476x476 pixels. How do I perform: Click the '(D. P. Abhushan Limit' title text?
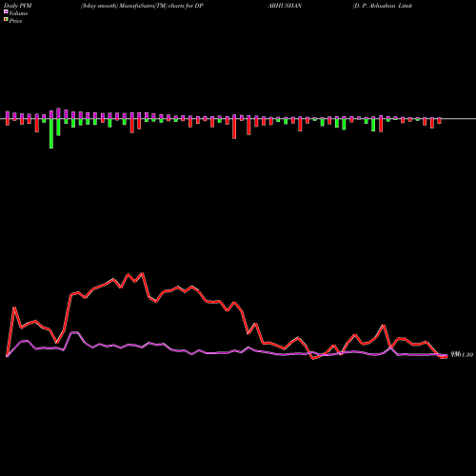(x=383, y=6)
